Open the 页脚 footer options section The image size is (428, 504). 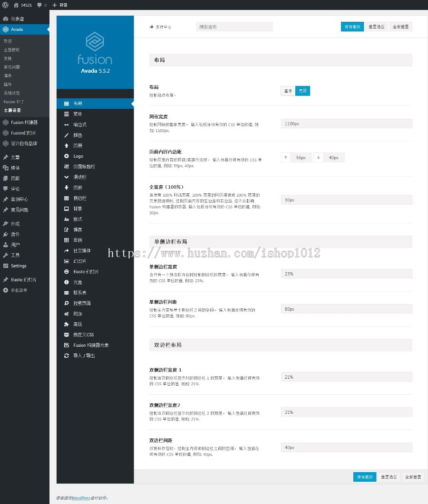(x=95, y=187)
